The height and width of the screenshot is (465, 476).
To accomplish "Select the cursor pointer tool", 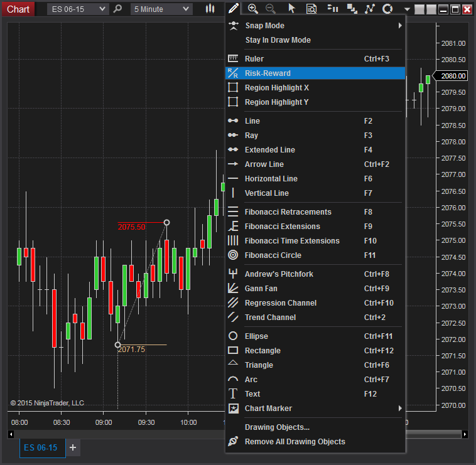I will [x=291, y=9].
